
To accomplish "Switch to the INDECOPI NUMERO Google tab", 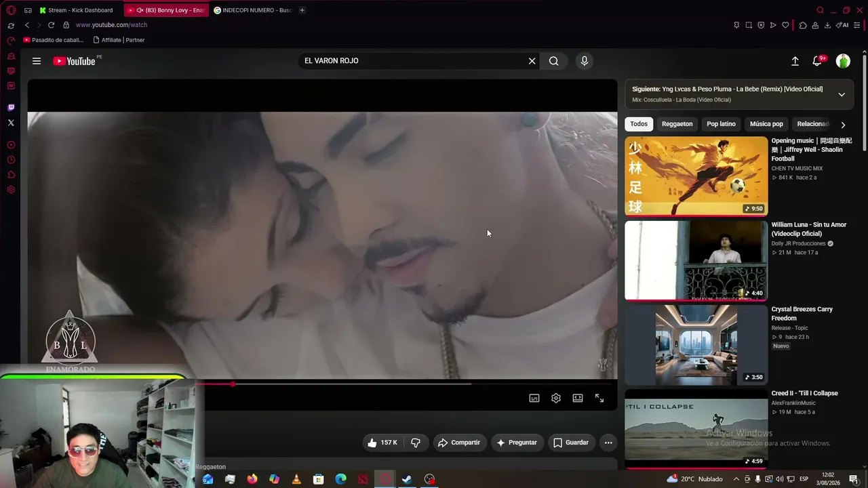I will pos(252,10).
